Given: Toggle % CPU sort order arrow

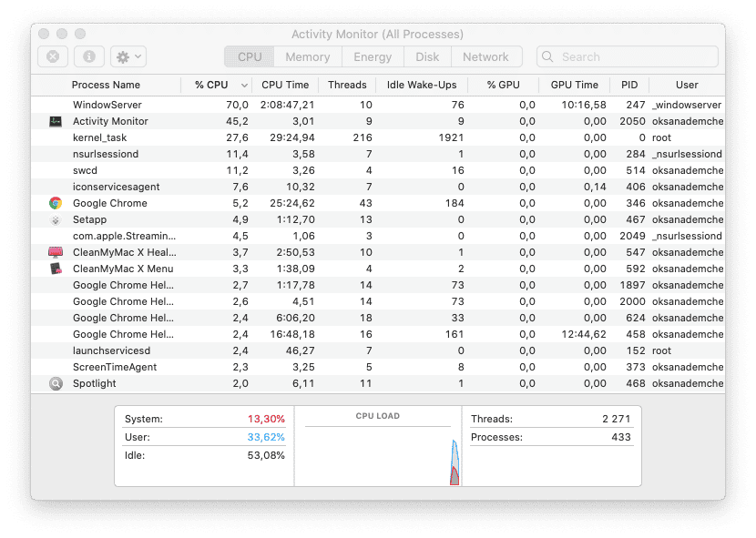Looking at the screenshot, I should point(244,86).
